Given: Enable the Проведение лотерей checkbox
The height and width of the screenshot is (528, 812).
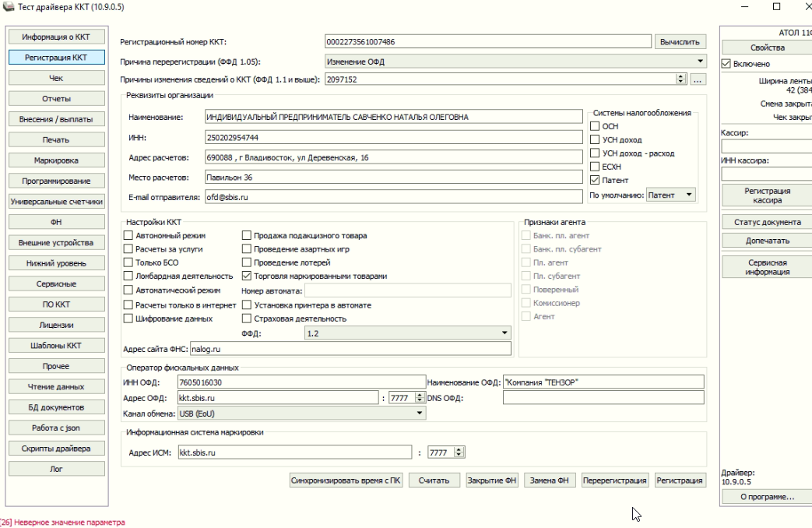Looking at the screenshot, I should (x=247, y=262).
